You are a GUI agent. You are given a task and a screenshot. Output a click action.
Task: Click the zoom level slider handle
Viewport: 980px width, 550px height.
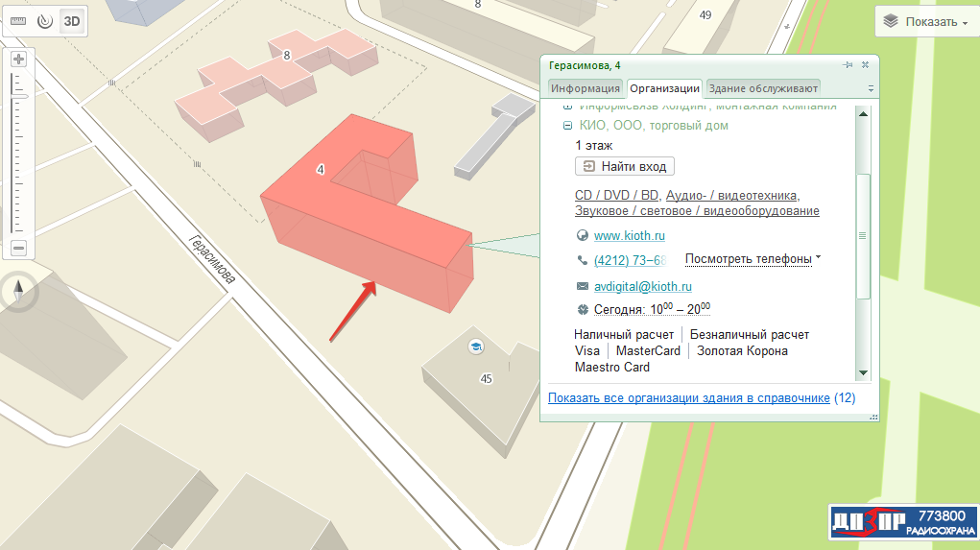click(x=19, y=96)
